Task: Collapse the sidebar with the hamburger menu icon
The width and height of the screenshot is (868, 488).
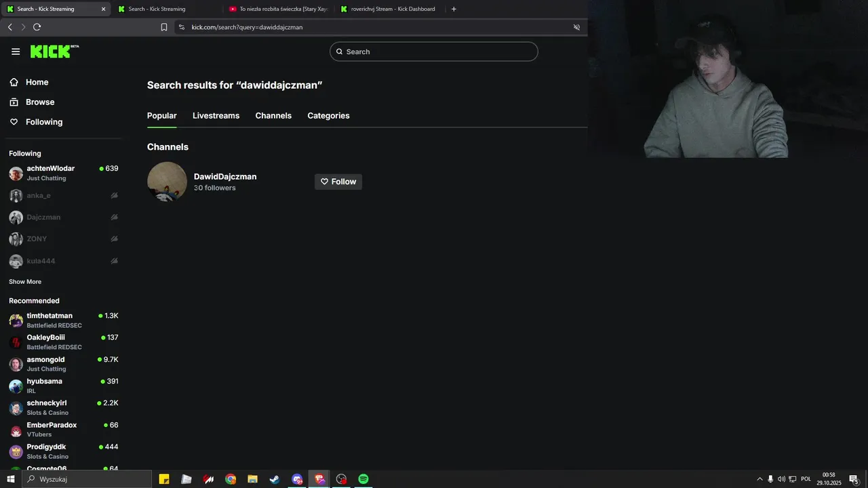Action: (x=16, y=52)
